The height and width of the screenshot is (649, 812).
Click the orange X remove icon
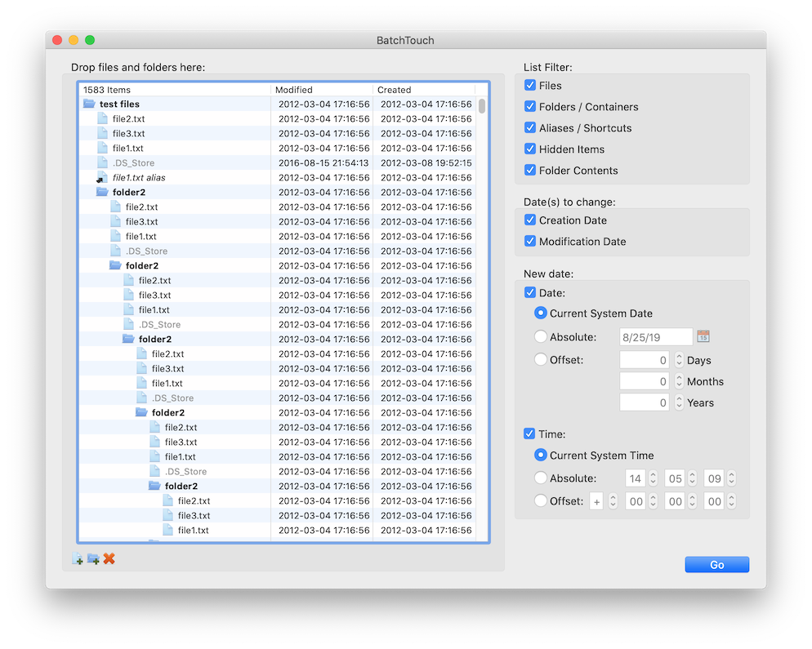click(109, 559)
